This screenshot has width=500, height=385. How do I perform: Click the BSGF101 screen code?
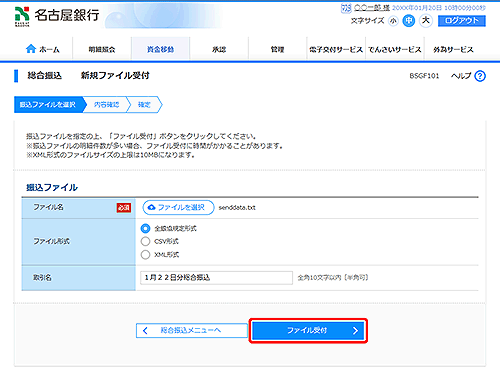pyautogui.click(x=424, y=76)
